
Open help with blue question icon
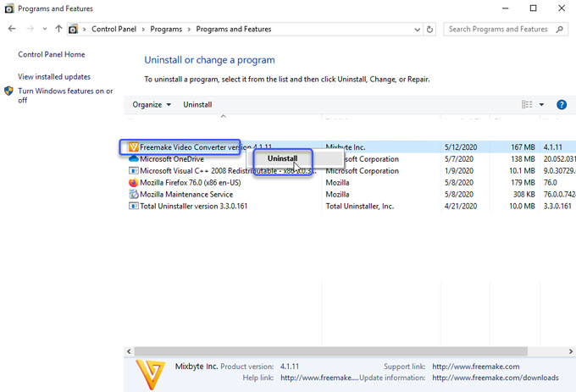562,105
